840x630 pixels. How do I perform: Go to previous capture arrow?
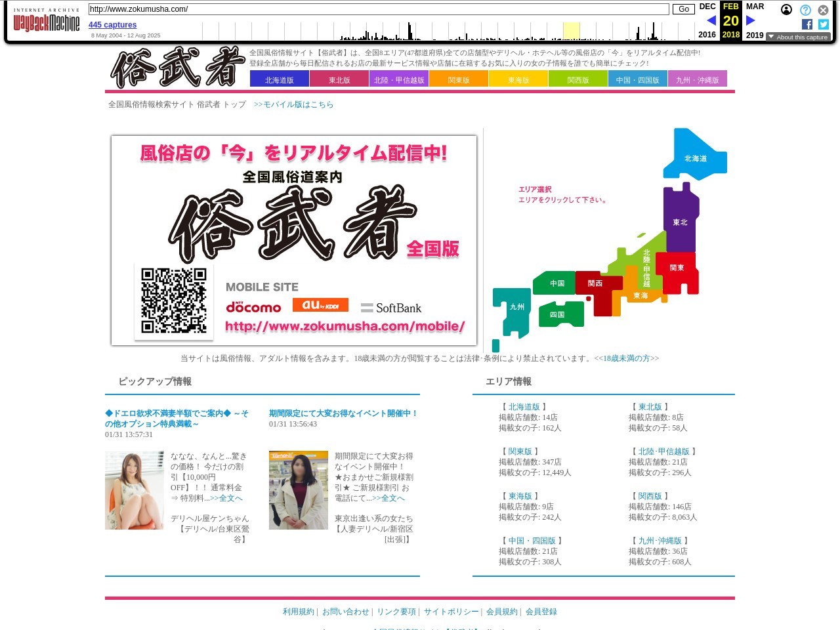(x=711, y=20)
